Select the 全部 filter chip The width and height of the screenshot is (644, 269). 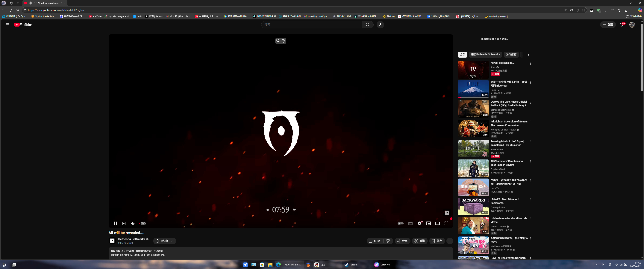point(462,54)
